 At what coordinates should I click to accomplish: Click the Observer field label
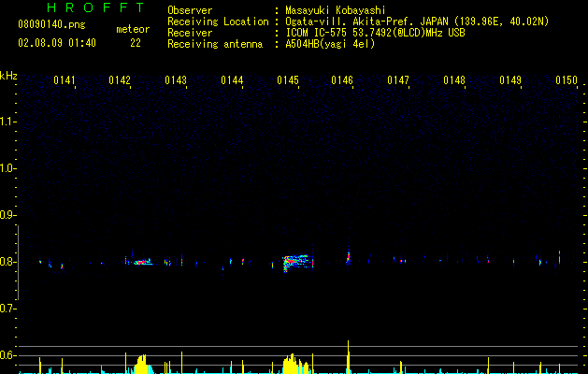(190, 10)
